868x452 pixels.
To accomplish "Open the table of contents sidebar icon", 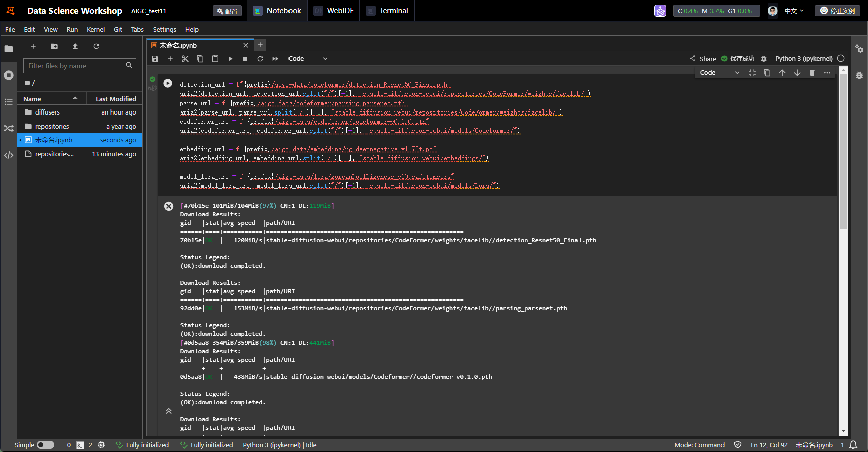I will 9,102.
